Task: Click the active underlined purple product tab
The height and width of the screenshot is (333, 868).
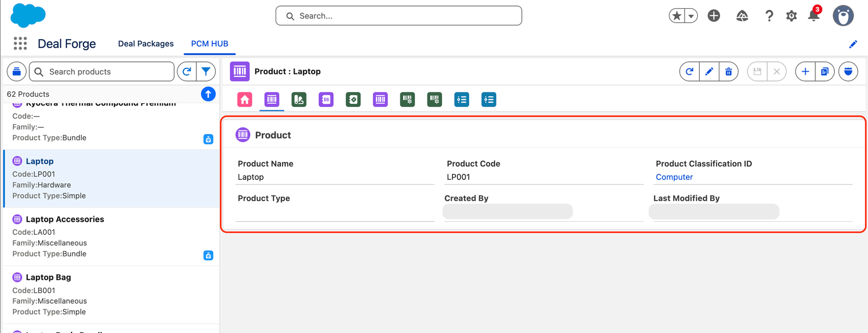Action: coord(272,99)
